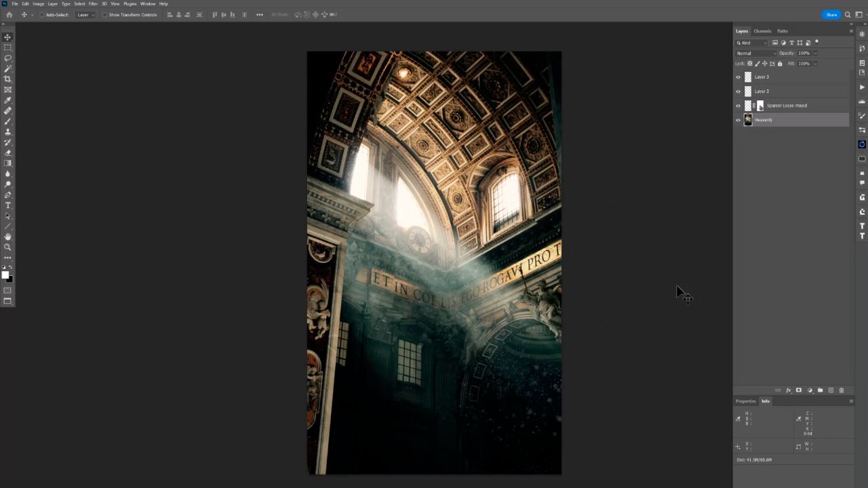Show more align options ellipsis

click(x=259, y=15)
